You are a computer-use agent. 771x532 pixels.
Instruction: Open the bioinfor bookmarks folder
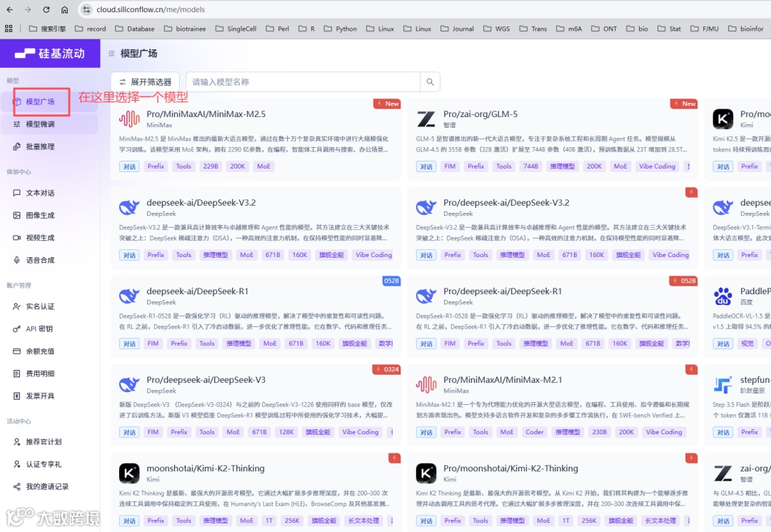pos(746,29)
